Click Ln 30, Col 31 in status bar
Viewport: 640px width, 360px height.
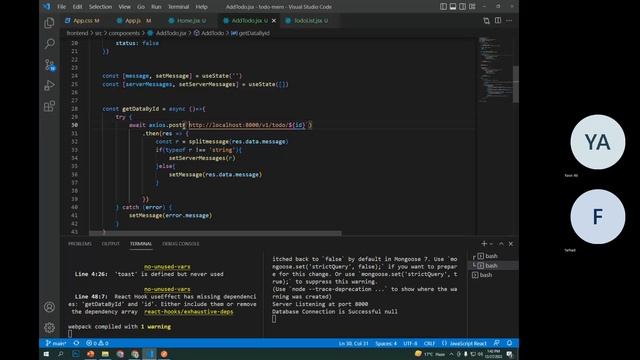click(353, 343)
